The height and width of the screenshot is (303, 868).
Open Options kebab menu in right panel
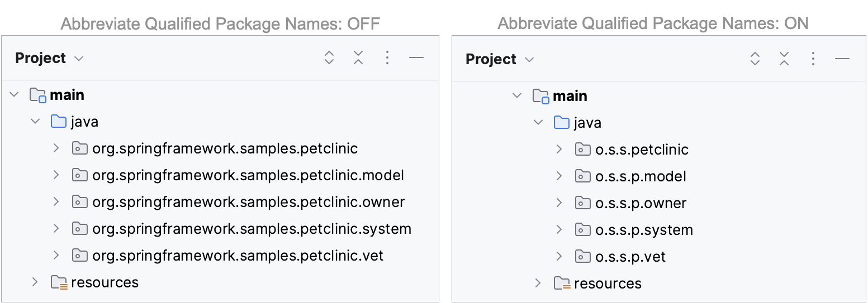[x=813, y=59]
